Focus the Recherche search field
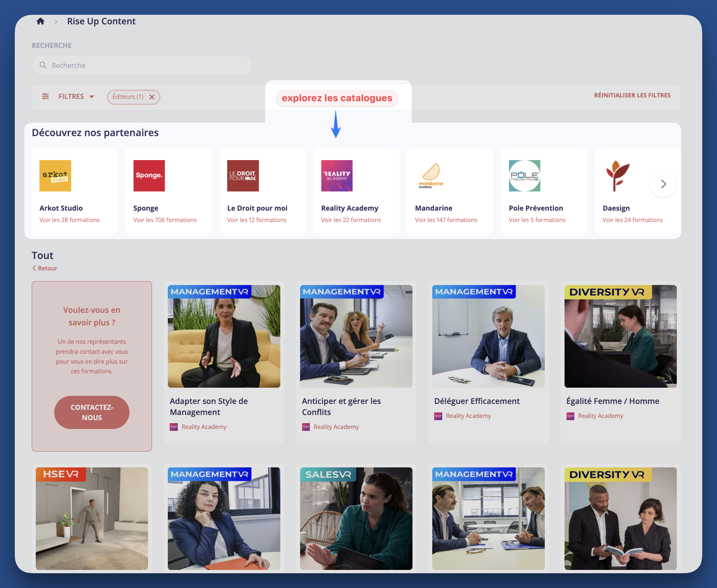 (x=142, y=65)
